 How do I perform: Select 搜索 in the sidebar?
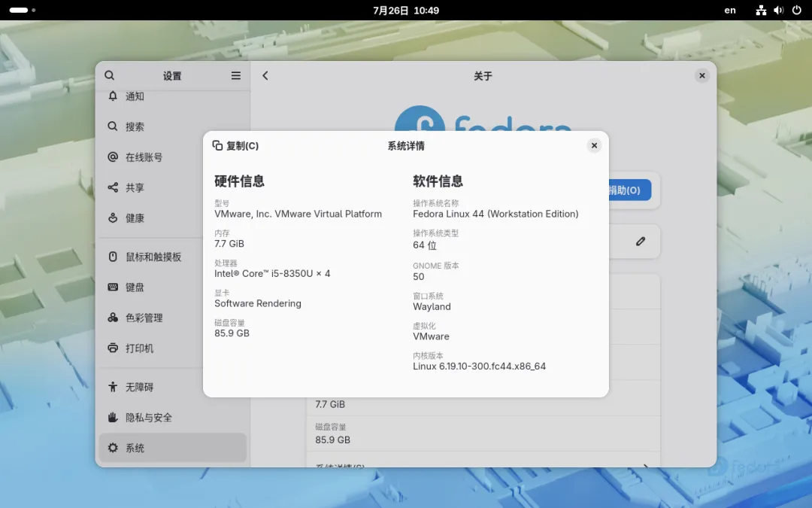pos(172,126)
